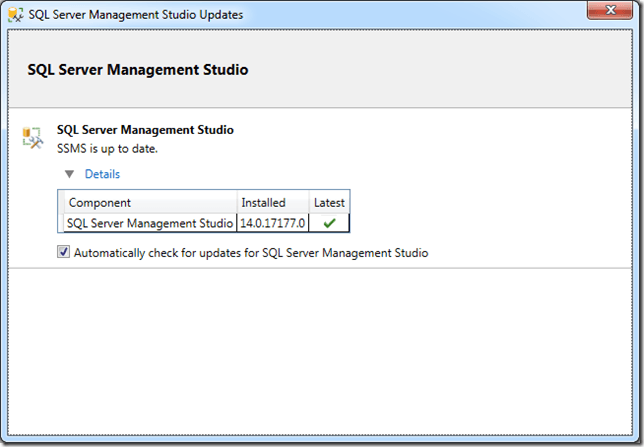Image resolution: width=644 pixels, height=447 pixels.
Task: Click the bold product name above status text
Action: [145, 130]
